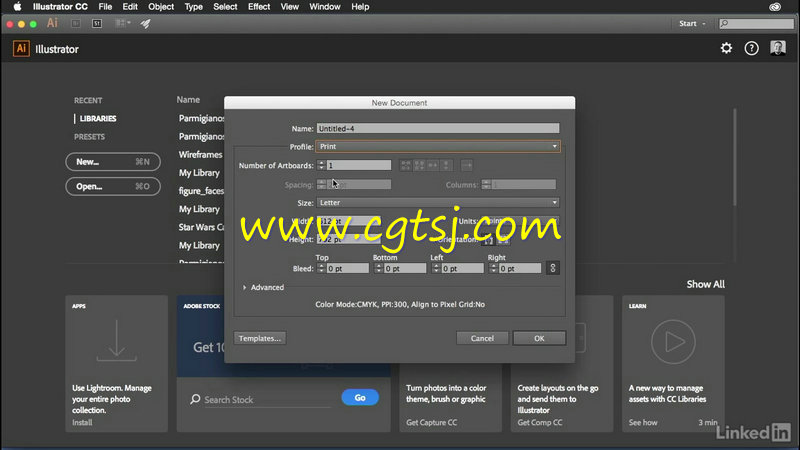Click the Open... button
Image resolution: width=800 pixels, height=450 pixels.
click(113, 186)
